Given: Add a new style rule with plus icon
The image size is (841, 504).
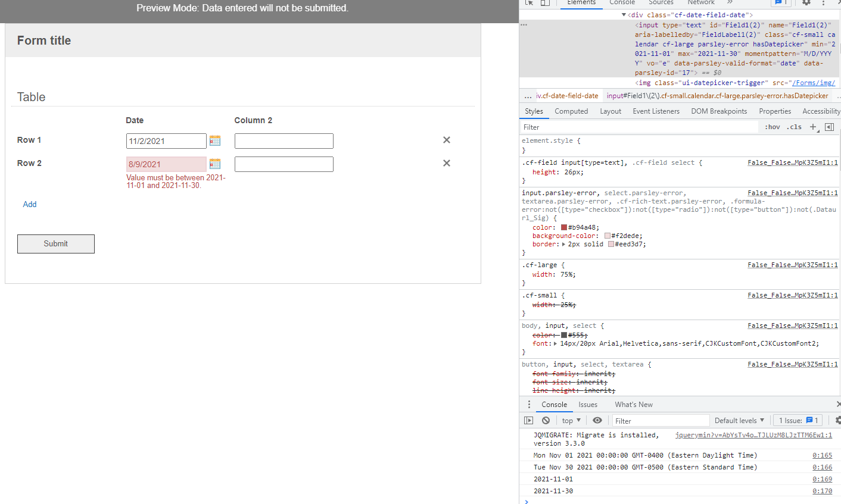Looking at the screenshot, I should [x=814, y=127].
